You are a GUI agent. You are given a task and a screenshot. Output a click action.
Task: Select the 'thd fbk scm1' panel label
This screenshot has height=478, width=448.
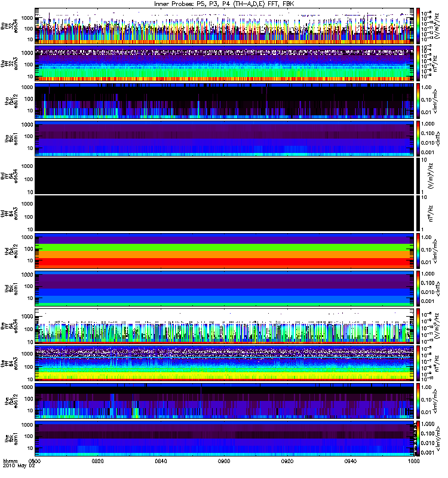11,289
